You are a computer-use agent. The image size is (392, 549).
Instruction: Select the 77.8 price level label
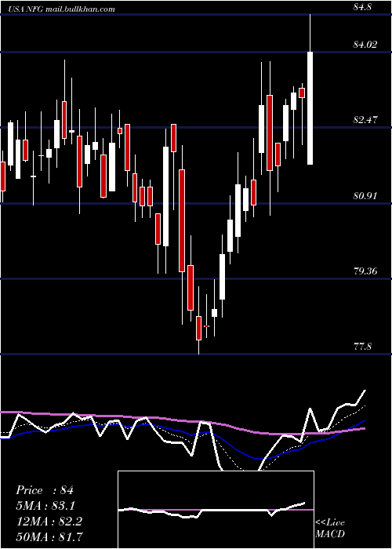tap(362, 347)
